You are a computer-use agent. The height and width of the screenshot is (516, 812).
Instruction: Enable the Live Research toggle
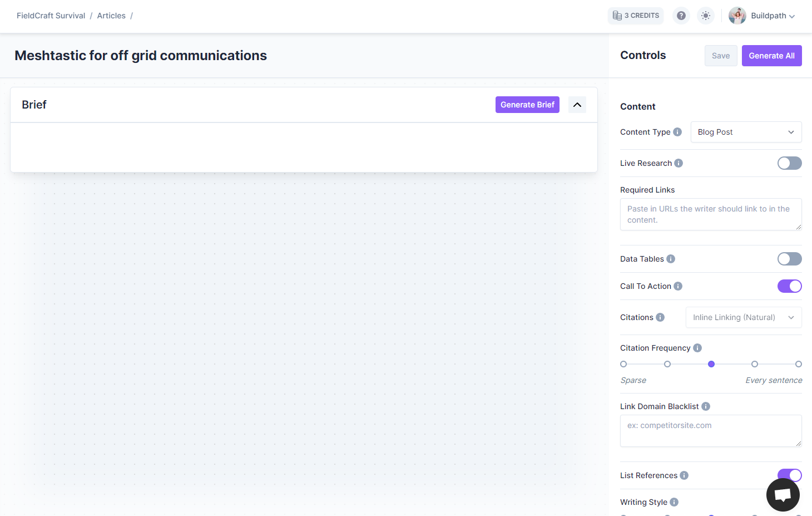[x=789, y=163]
